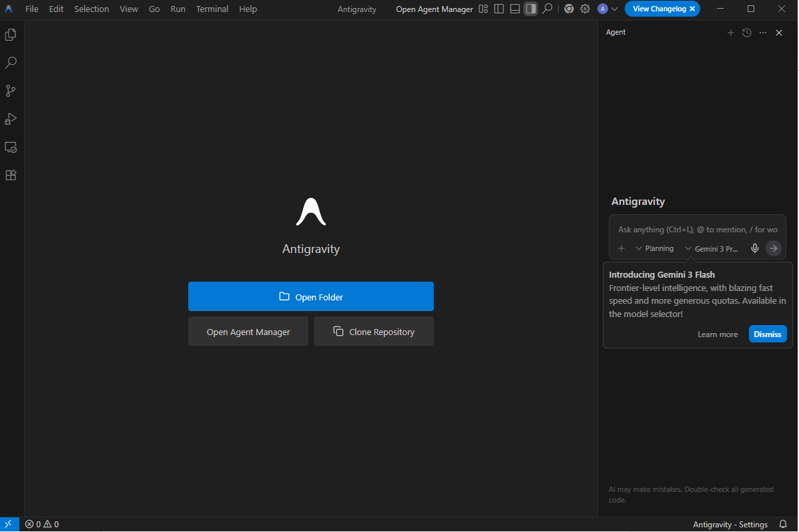799x532 pixels.
Task: Expand the Planning mode dropdown
Action: tap(654, 248)
